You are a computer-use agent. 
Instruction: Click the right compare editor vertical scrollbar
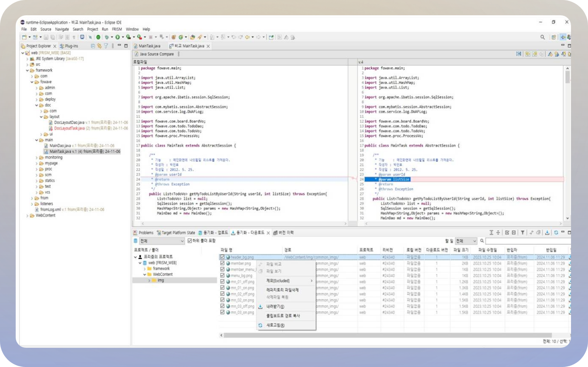568,143
